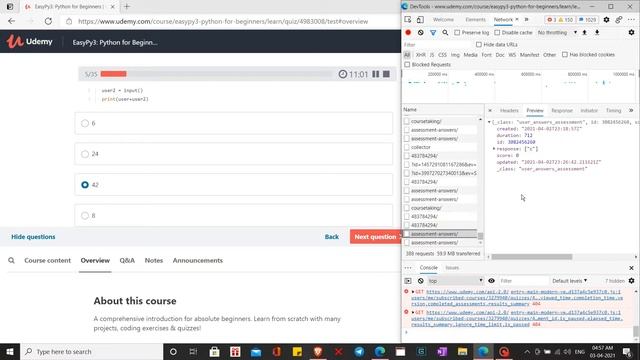
Task: Click the search icon beside Course content
Action: [11, 260]
